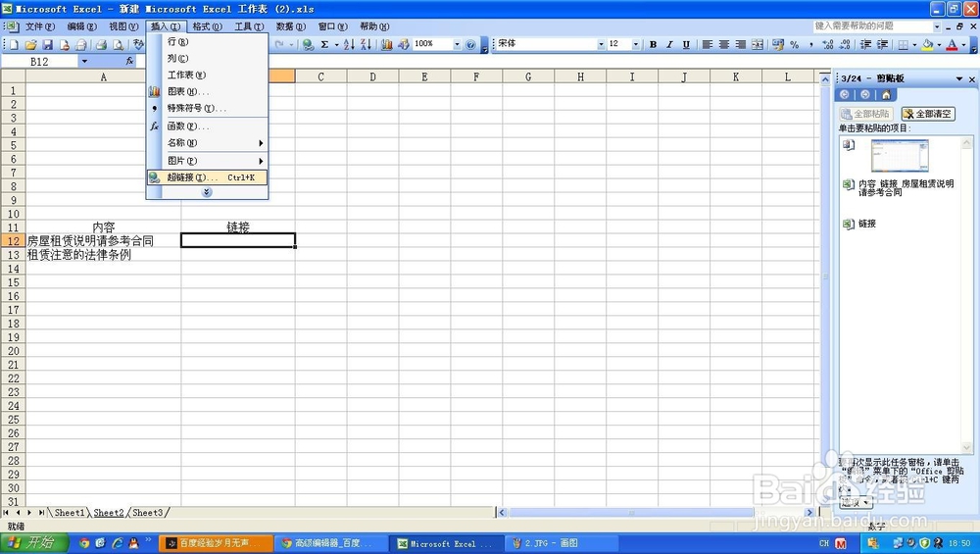Expand AutoSum function dropdown arrow
This screenshot has height=554, width=980.
[x=336, y=44]
